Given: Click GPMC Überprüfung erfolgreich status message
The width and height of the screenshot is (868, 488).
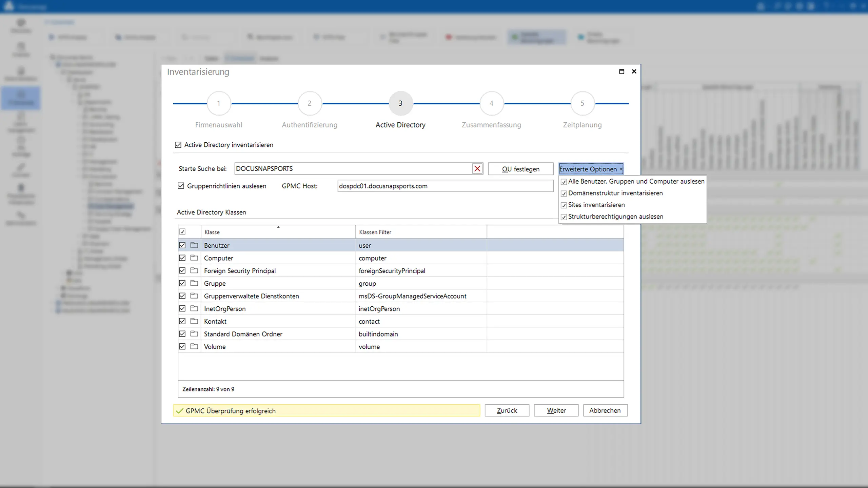Looking at the screenshot, I should point(327,410).
